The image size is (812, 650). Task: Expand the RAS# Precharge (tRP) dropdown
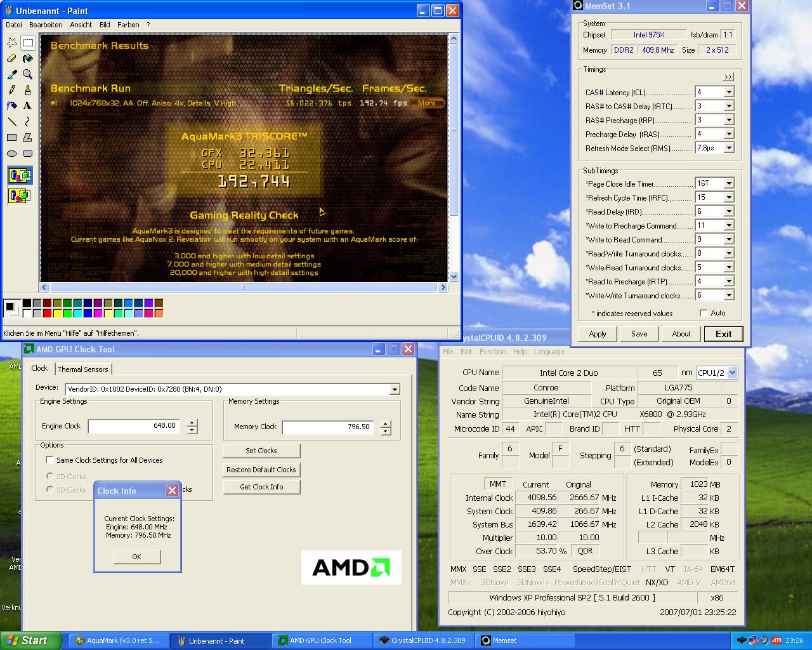[x=729, y=120]
